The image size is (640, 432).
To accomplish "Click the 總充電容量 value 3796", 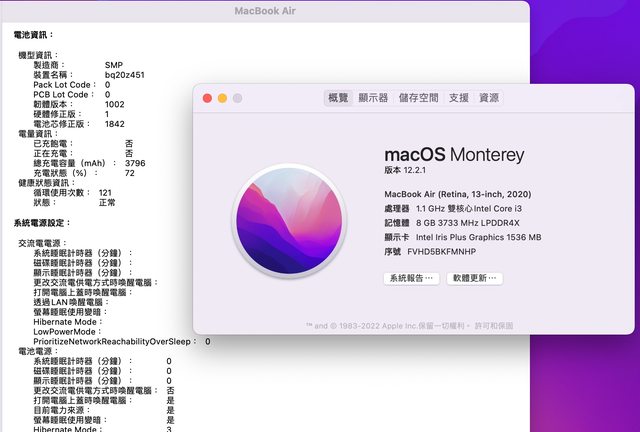I will (x=135, y=163).
